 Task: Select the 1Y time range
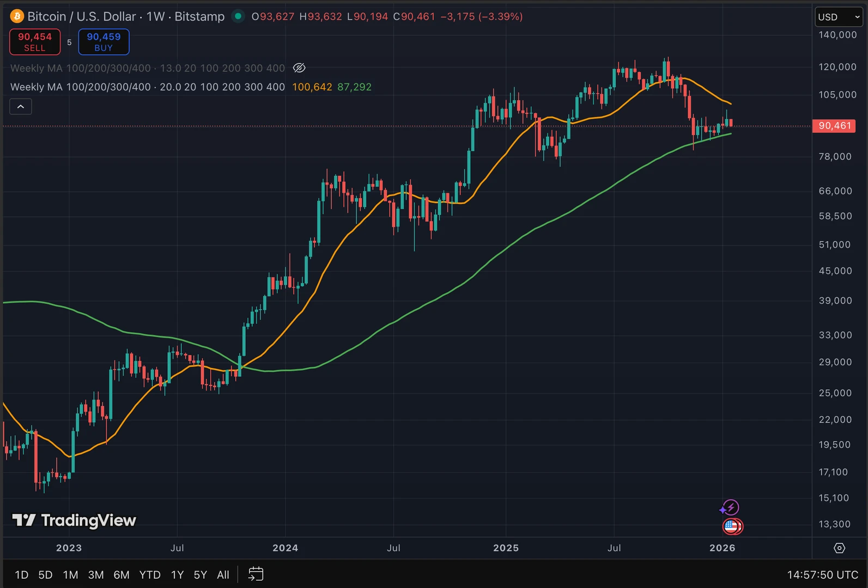tap(177, 574)
